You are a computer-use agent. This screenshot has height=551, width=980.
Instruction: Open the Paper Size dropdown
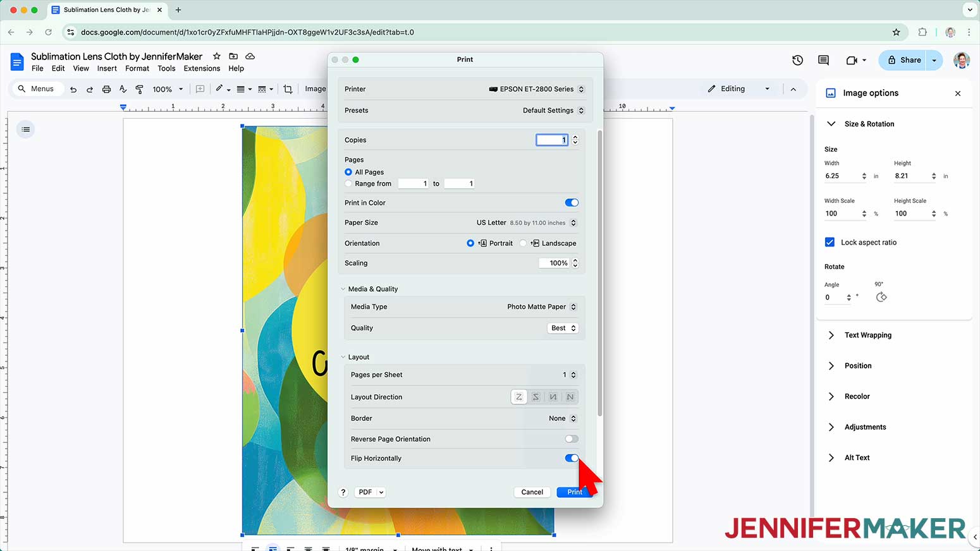click(x=526, y=222)
